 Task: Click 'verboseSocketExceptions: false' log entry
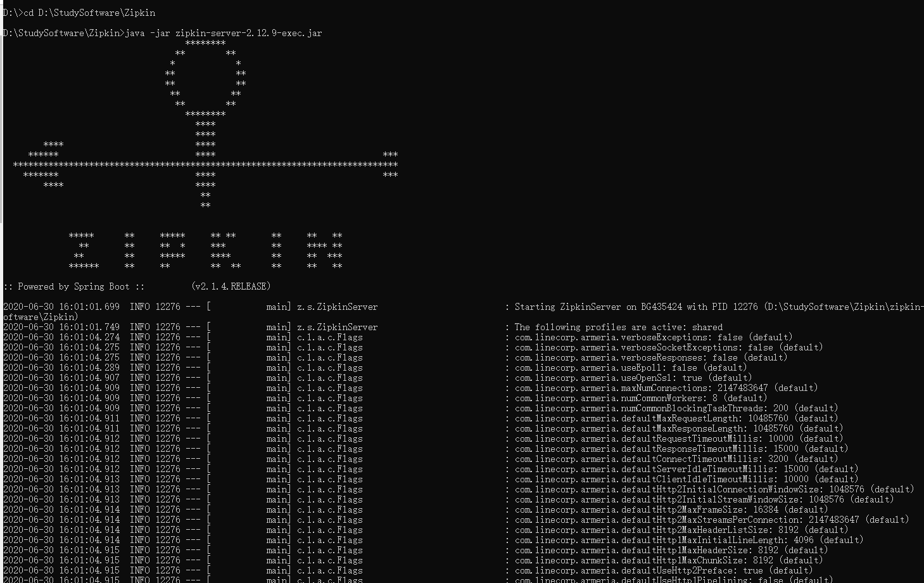pos(697,347)
